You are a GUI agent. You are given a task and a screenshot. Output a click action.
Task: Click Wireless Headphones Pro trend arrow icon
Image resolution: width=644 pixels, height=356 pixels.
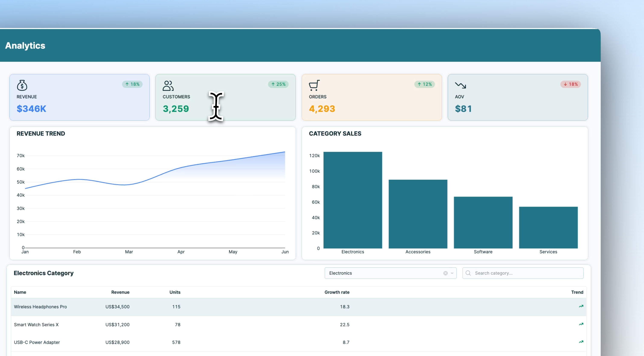pos(581,306)
